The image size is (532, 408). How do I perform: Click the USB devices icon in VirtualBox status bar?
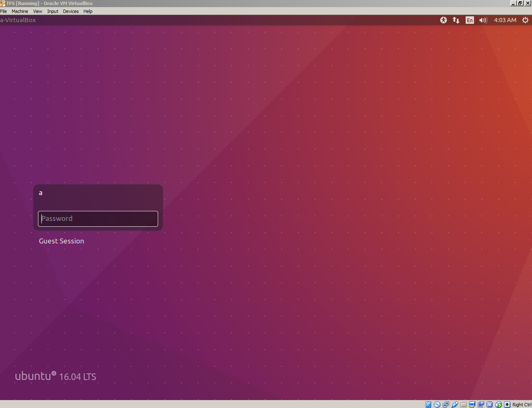point(455,404)
